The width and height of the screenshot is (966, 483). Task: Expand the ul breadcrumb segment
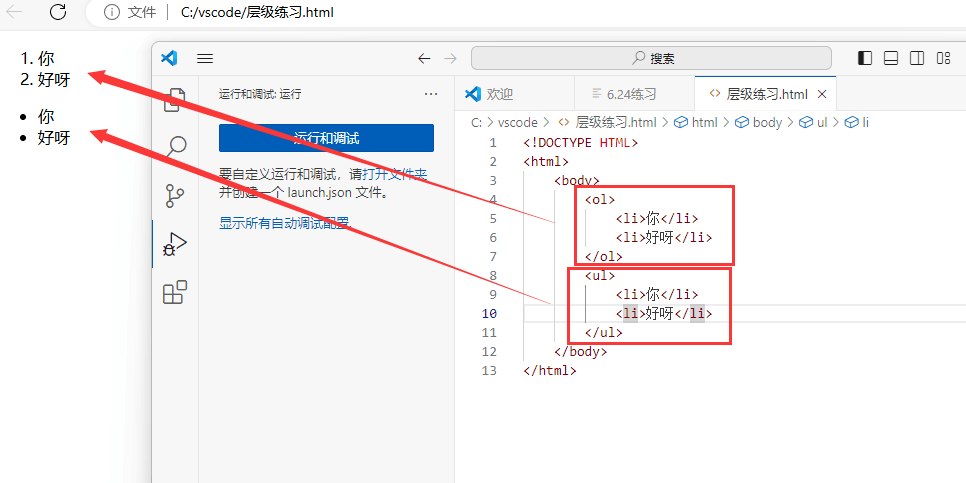813,123
